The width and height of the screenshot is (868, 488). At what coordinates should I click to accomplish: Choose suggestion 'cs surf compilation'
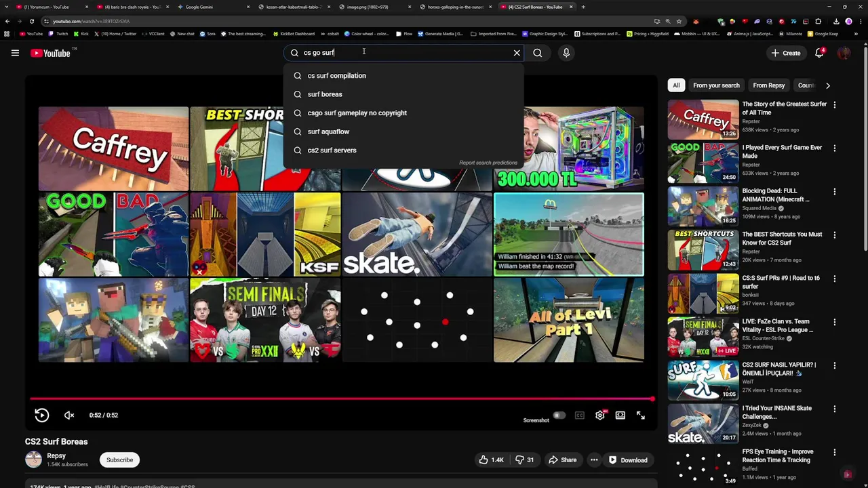point(403,76)
